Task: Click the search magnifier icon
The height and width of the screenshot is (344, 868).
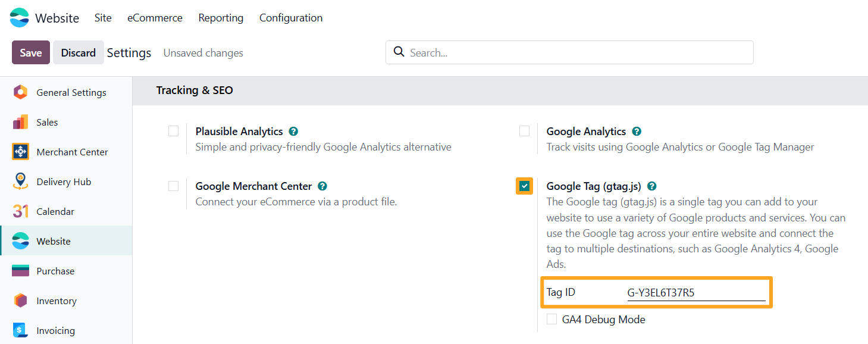Action: [399, 52]
